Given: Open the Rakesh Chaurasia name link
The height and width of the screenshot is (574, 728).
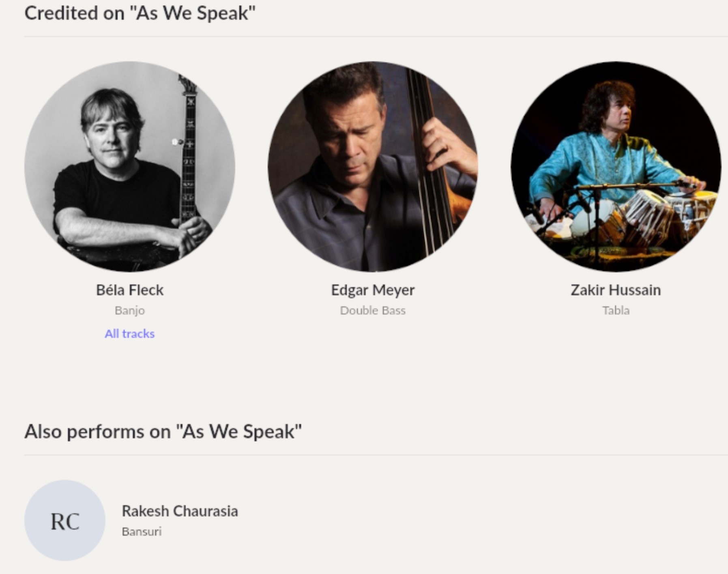Looking at the screenshot, I should coord(180,511).
